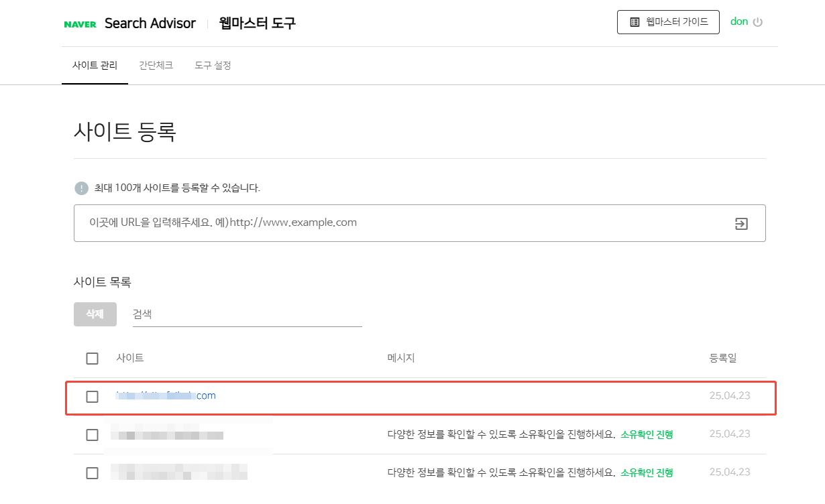825x504 pixels.
Task: Open the Search Advisor home link
Action: 150,23
